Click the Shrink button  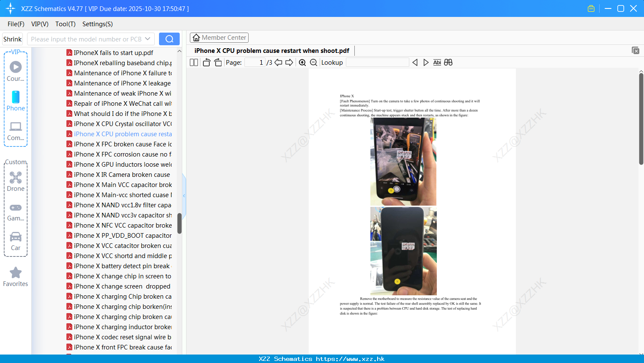click(12, 39)
